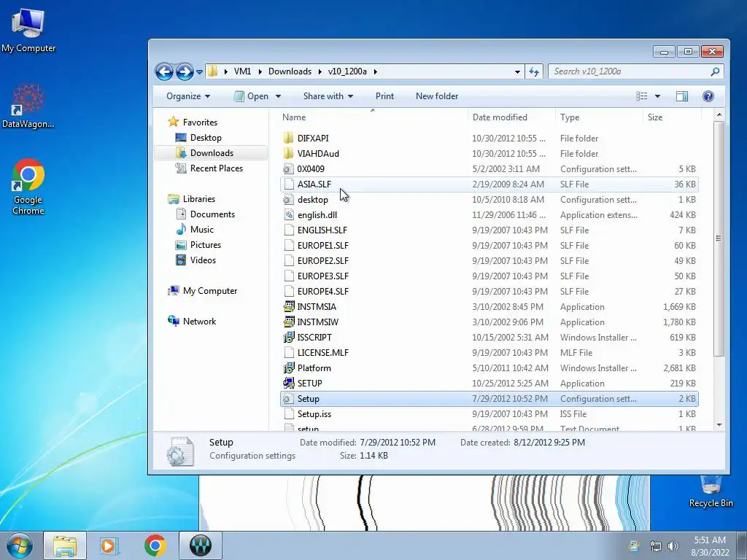Expand the arrow between VM1 and Downloads

click(260, 71)
